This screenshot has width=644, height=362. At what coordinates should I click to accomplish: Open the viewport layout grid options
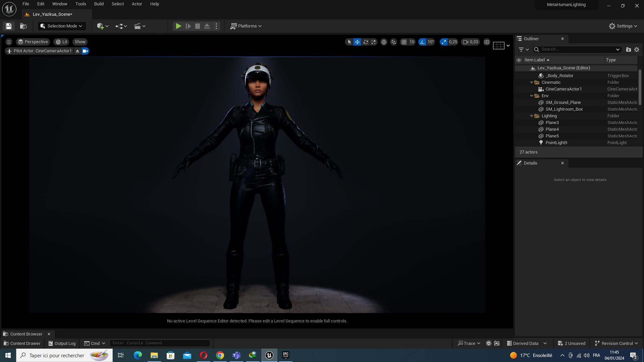click(487, 42)
